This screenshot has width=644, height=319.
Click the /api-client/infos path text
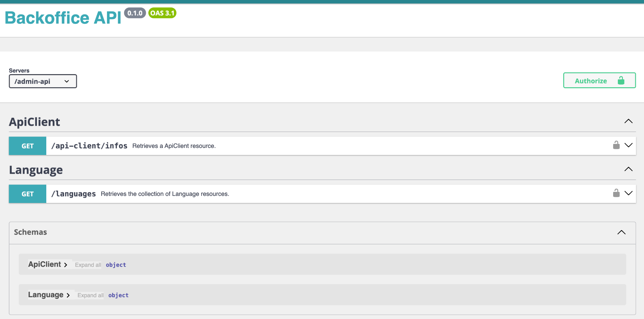point(89,146)
